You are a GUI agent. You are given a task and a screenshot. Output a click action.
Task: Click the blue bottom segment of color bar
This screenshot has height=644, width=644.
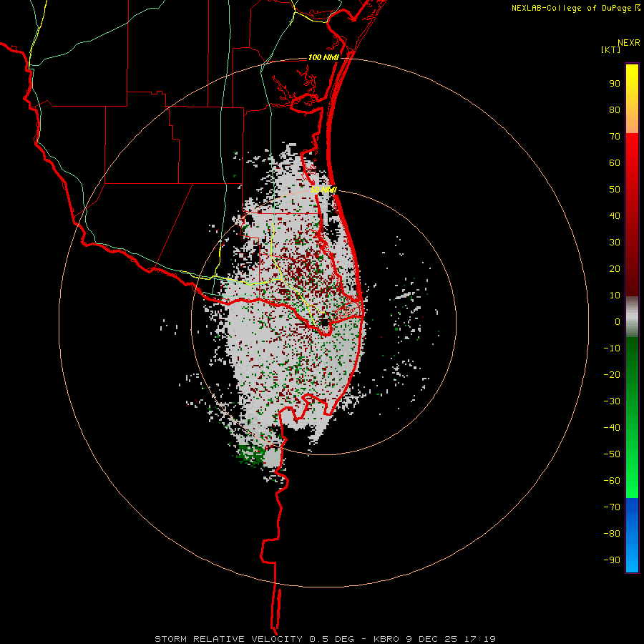pos(632,535)
